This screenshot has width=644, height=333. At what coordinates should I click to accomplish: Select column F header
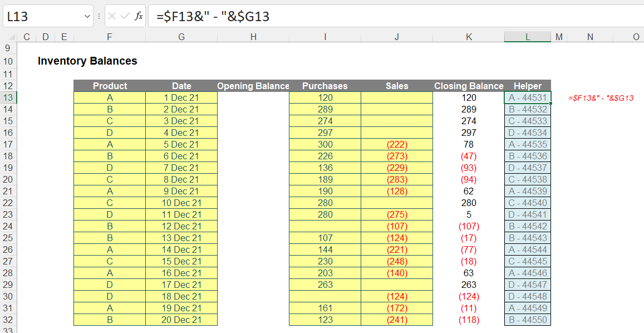click(x=109, y=37)
